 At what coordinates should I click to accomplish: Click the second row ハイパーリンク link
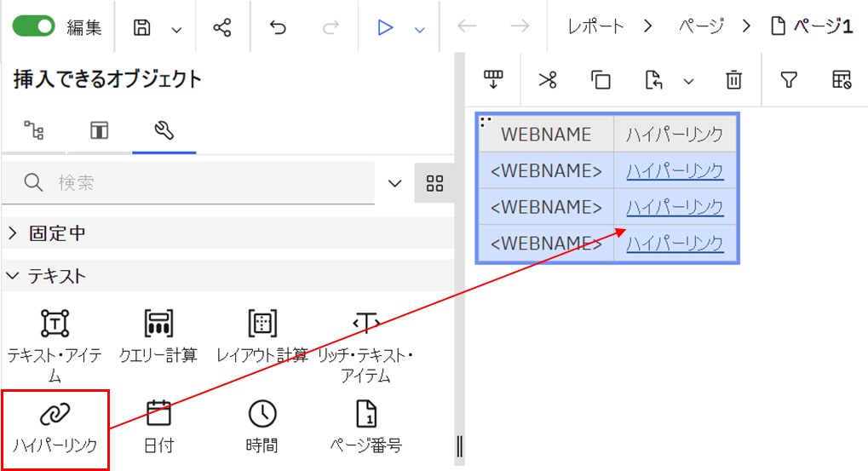tap(675, 207)
